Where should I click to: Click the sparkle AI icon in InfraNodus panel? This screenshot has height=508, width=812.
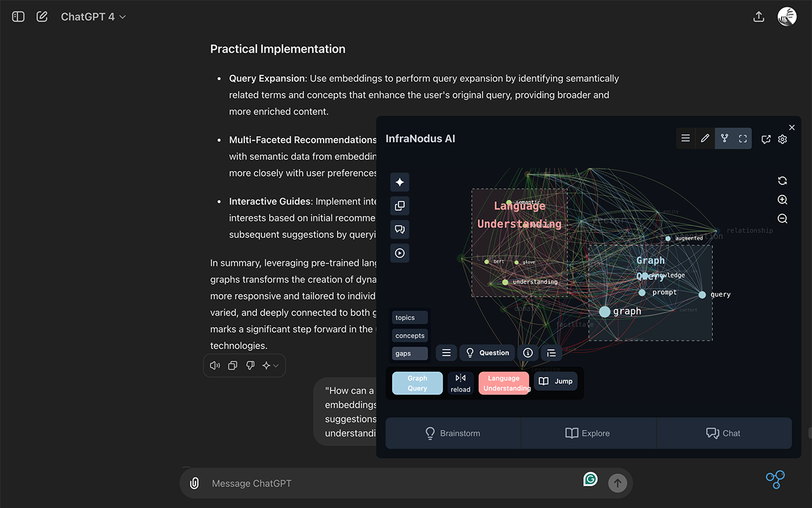(400, 182)
